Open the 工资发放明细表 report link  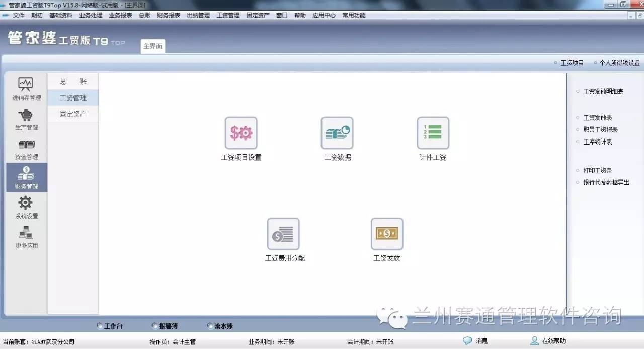point(603,92)
